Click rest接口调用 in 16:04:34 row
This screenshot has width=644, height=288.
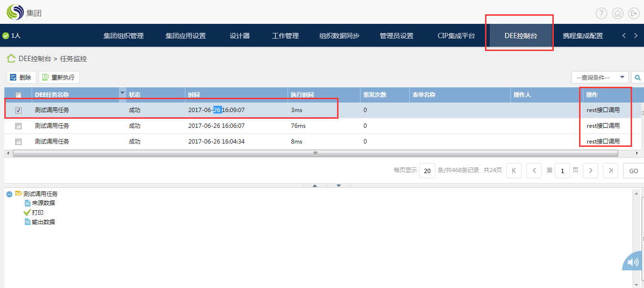click(603, 142)
